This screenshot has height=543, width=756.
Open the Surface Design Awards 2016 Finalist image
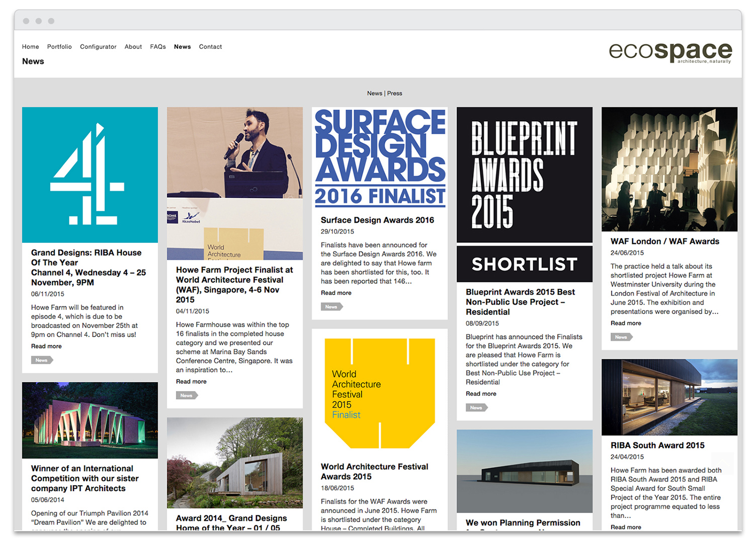(380, 158)
